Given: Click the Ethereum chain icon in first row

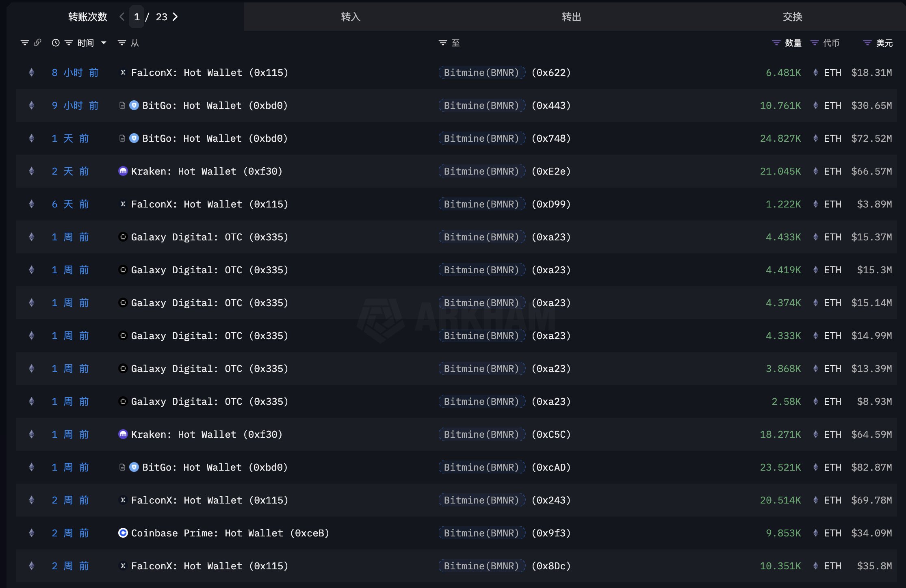Looking at the screenshot, I should click(32, 73).
